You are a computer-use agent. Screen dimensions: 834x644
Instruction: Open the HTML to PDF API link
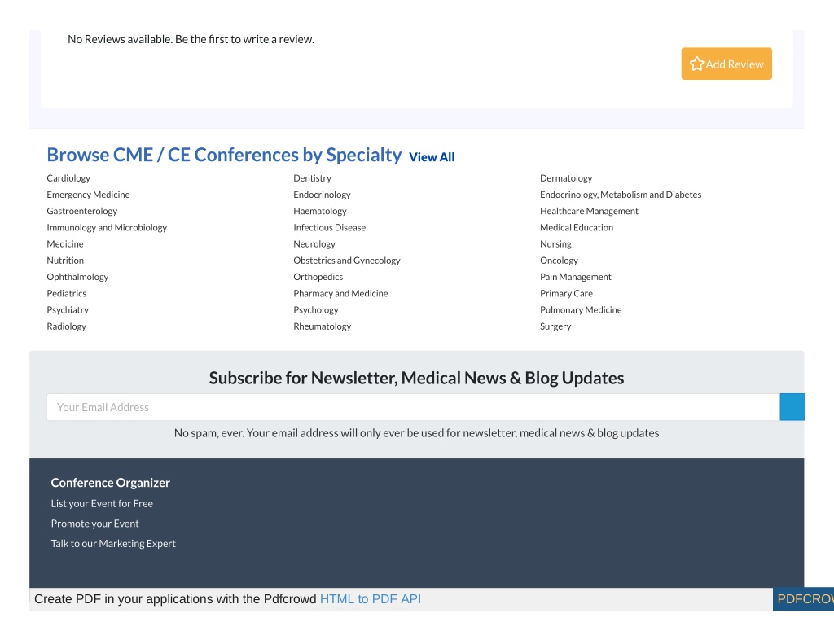tap(371, 599)
